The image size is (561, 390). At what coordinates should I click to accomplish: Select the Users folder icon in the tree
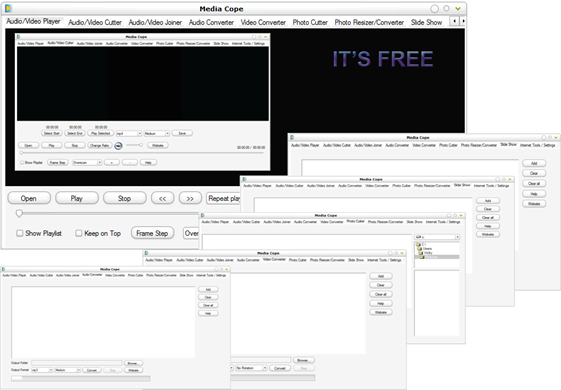click(420, 248)
